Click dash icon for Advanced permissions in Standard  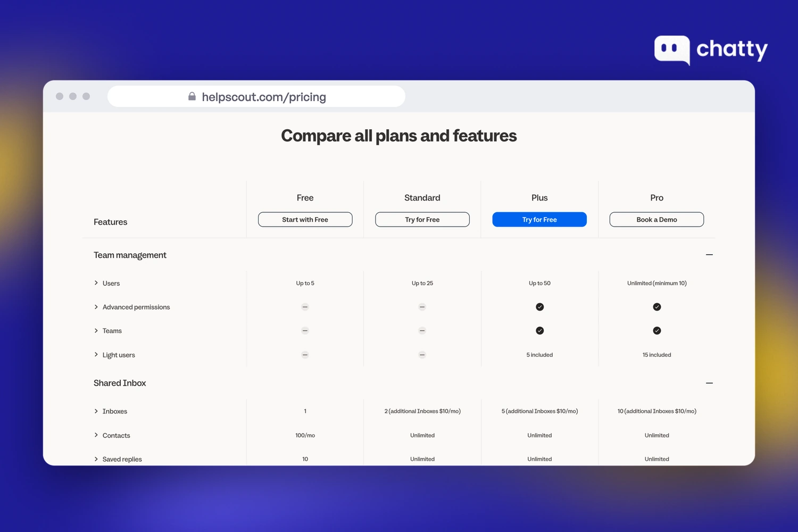pos(422,307)
